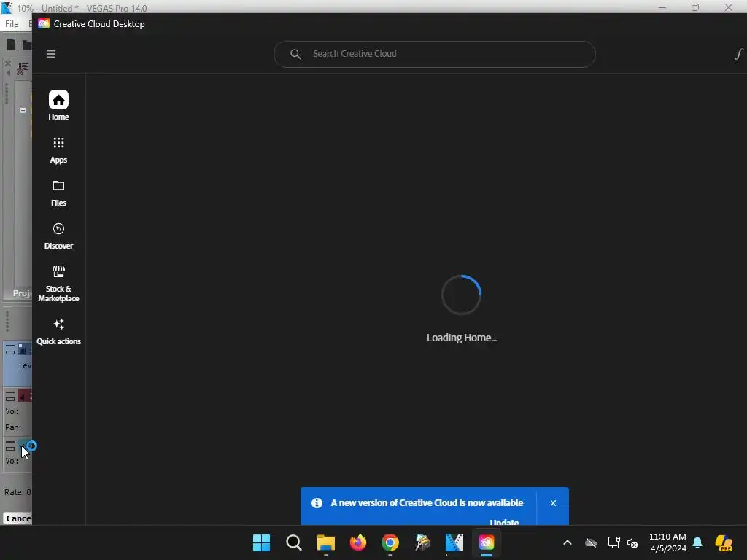Launch Firefox from the taskbar
747x560 pixels.
[357, 542]
